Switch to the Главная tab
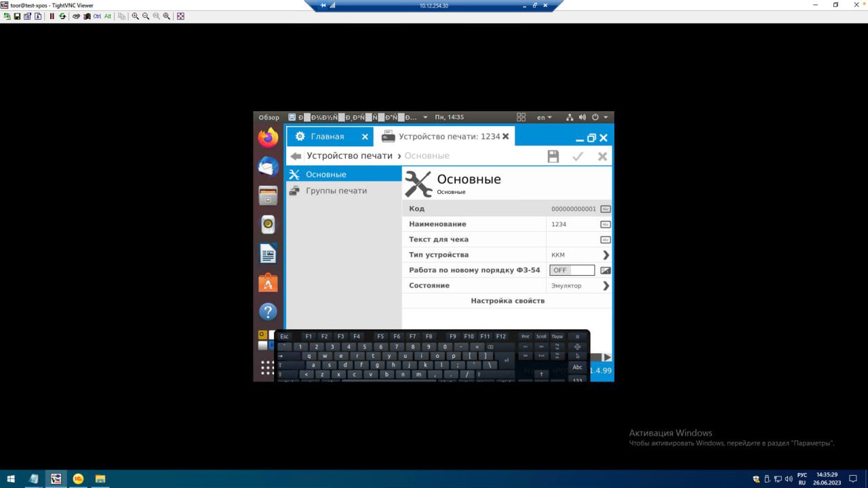Screen dimensions: 868x488 [x=327, y=137]
